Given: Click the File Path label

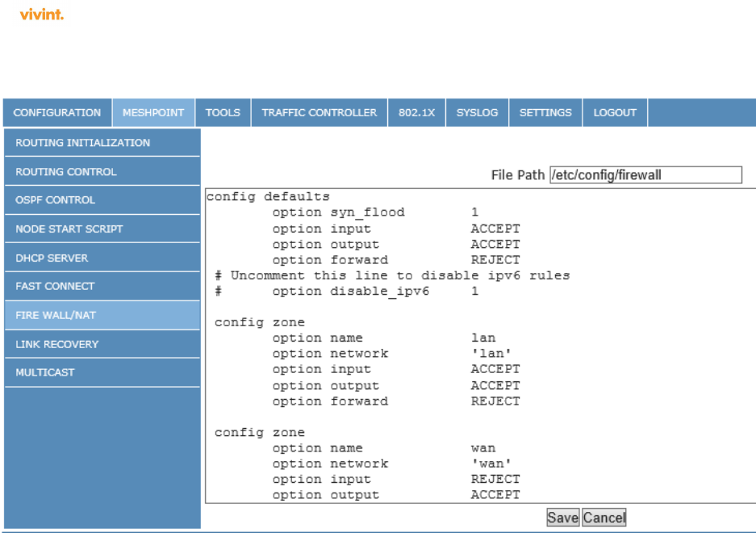Looking at the screenshot, I should coord(518,174).
